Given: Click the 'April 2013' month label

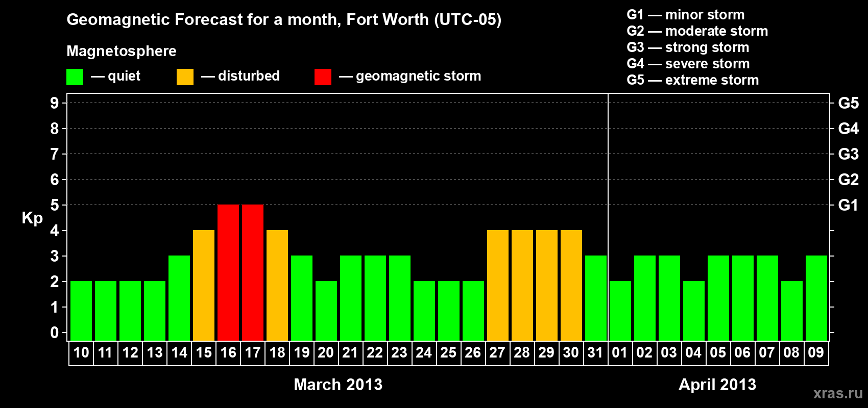Looking at the screenshot, I should 717,385.
